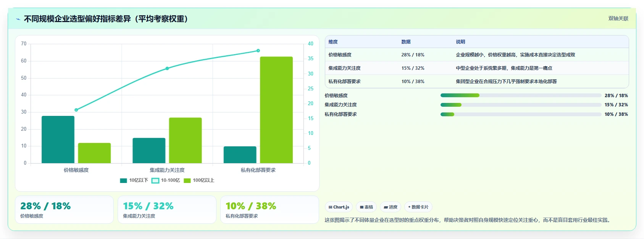
Task: Click the 集成能力关注度 label under chart x-axis
Action: (x=167, y=170)
